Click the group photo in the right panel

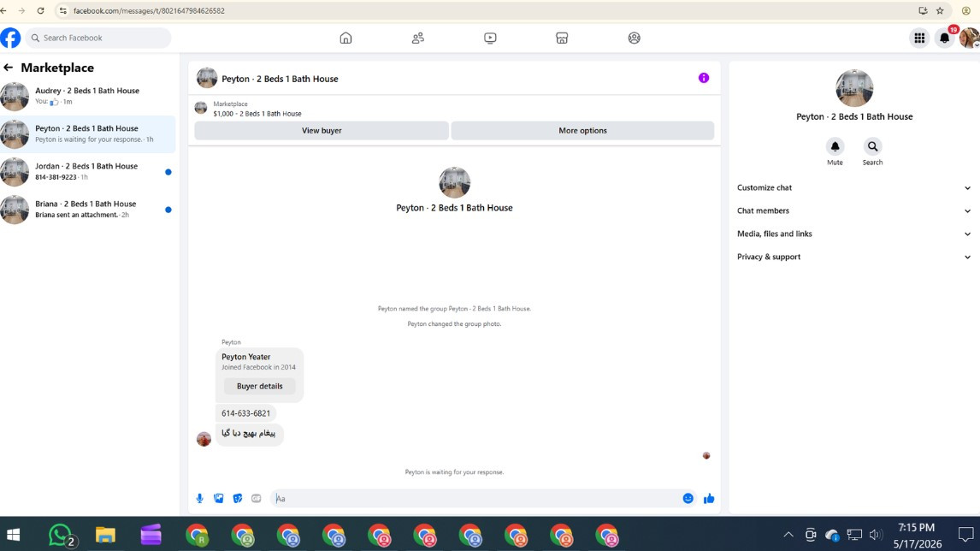click(x=854, y=88)
